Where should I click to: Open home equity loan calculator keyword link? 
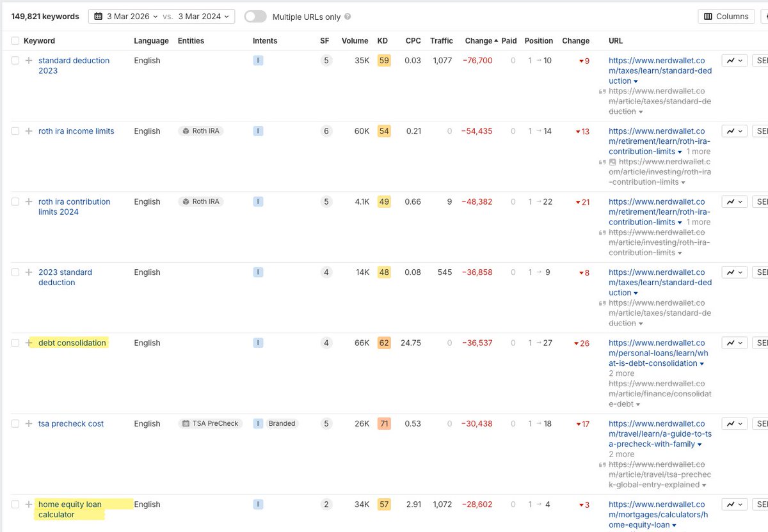click(70, 510)
